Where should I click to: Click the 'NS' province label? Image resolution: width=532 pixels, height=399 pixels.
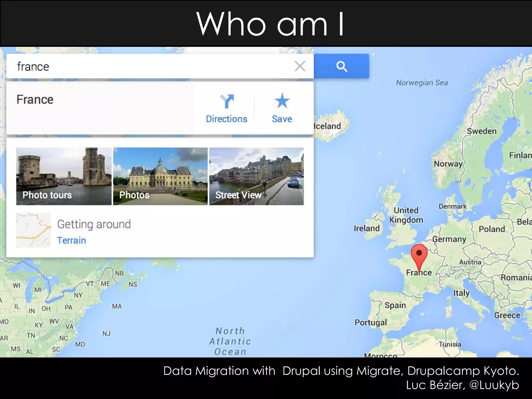coord(133,284)
